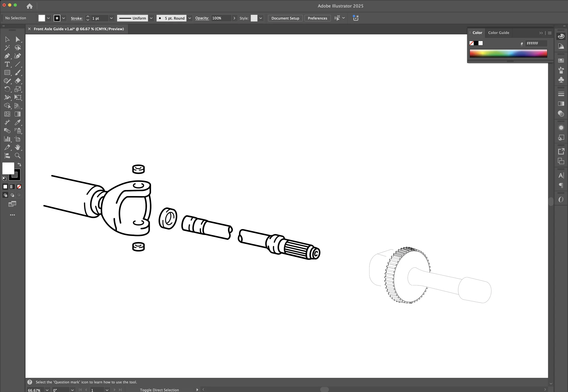Image resolution: width=568 pixels, height=392 pixels.
Task: Set paint mode to Color
Action: (x=5, y=186)
